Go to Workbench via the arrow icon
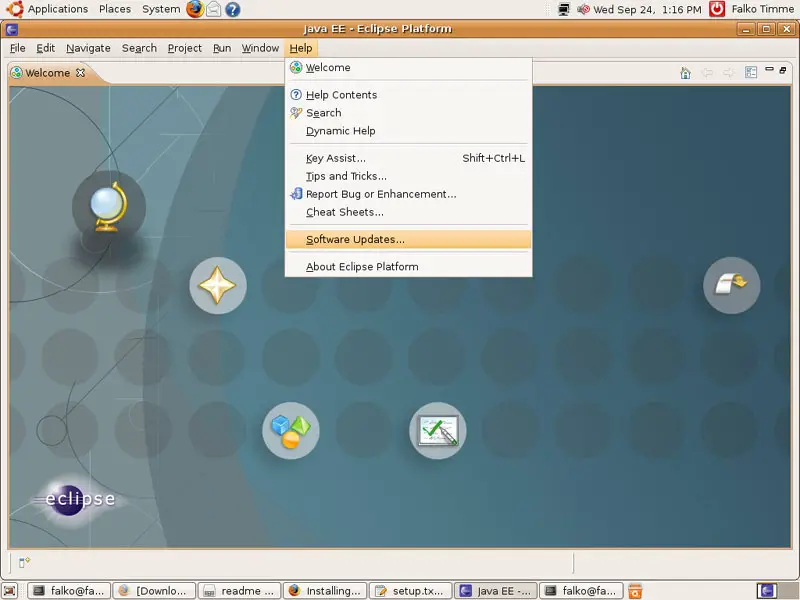Viewport: 800px width, 600px height. pyautogui.click(x=732, y=285)
